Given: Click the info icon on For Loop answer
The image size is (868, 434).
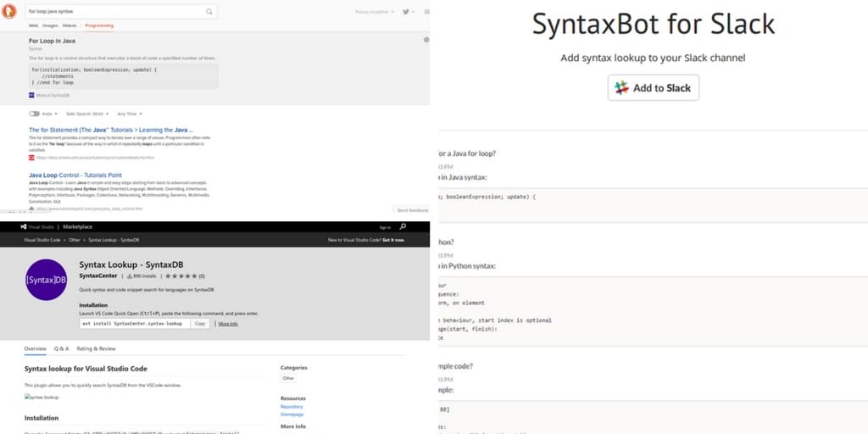Looking at the screenshot, I should coord(426,40).
